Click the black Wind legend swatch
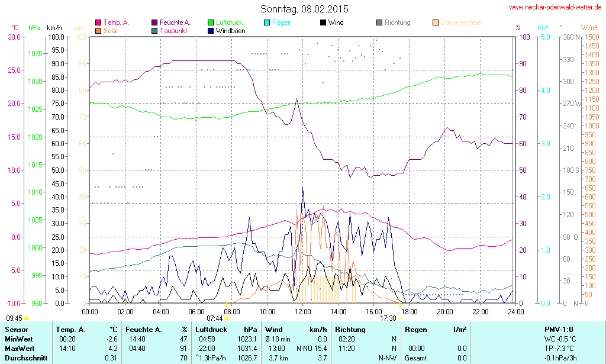Viewport: 606px width, 364px height. [323, 22]
